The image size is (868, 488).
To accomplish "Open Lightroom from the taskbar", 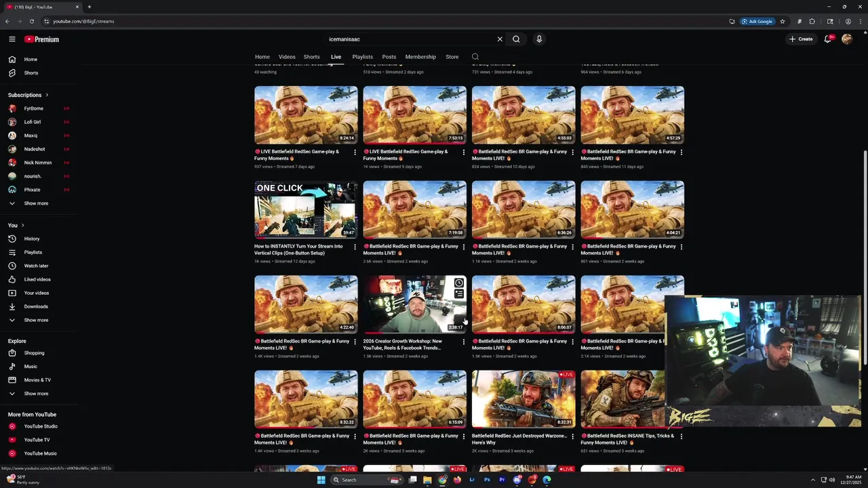I will 472,480.
